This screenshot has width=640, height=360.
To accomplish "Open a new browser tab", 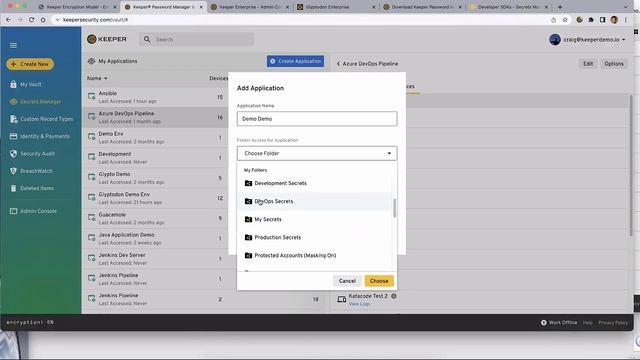I will click(560, 7).
